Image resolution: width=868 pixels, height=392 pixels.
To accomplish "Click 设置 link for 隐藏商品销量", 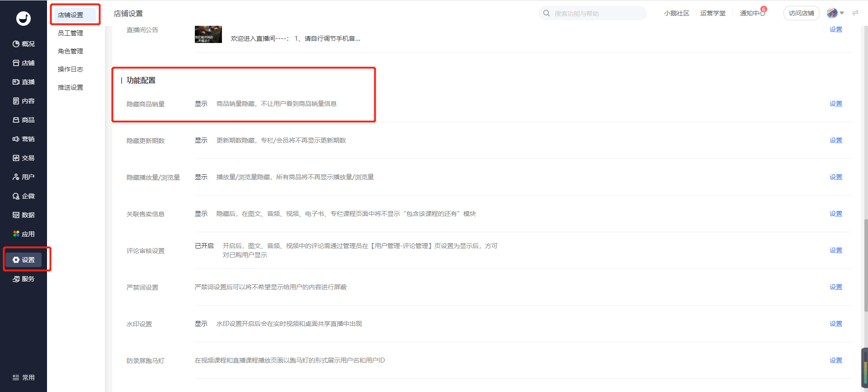I will pyautogui.click(x=836, y=104).
